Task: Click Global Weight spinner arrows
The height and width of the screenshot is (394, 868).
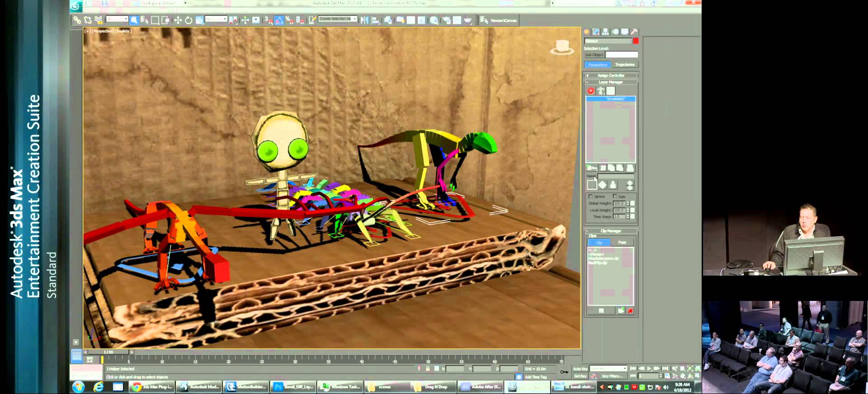Action: tap(628, 203)
